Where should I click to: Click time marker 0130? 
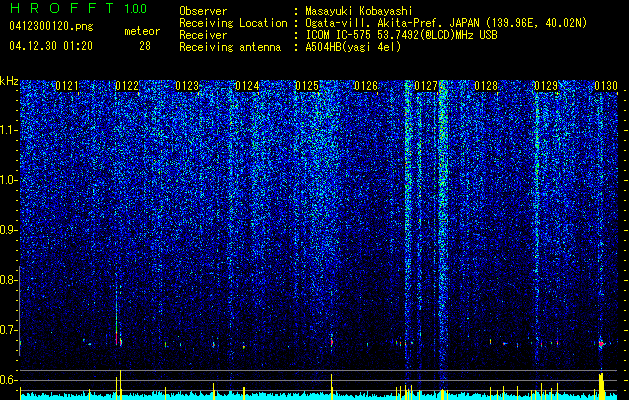605,85
